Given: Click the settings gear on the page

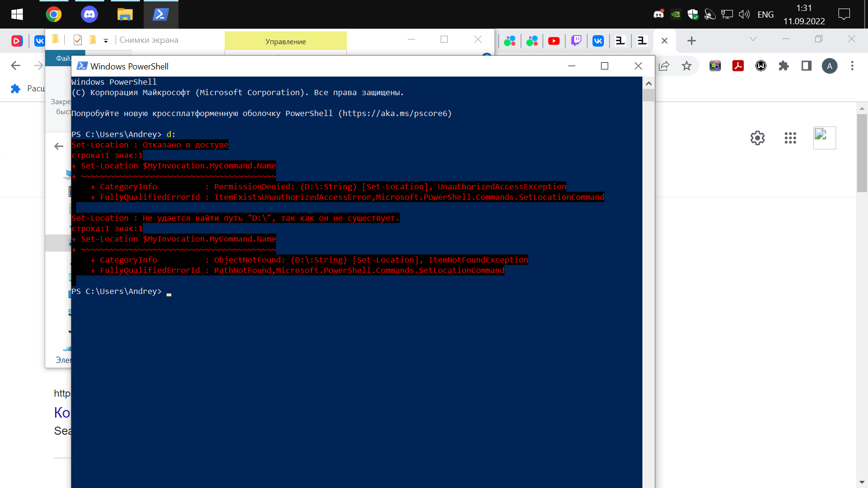Looking at the screenshot, I should click(757, 138).
